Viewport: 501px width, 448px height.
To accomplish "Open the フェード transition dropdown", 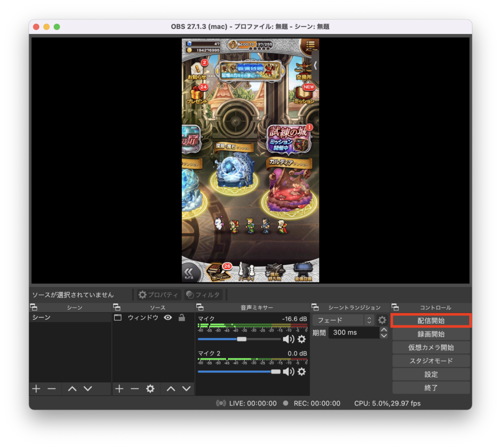I will click(x=343, y=320).
